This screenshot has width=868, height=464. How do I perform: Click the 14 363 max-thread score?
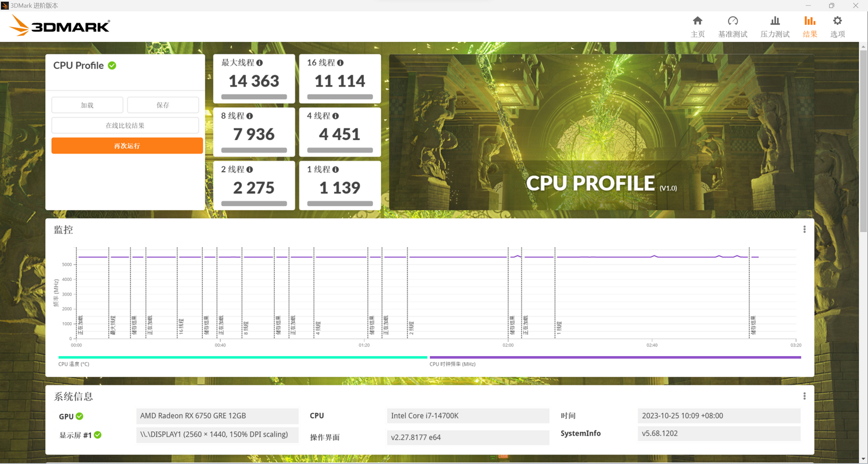click(x=254, y=81)
